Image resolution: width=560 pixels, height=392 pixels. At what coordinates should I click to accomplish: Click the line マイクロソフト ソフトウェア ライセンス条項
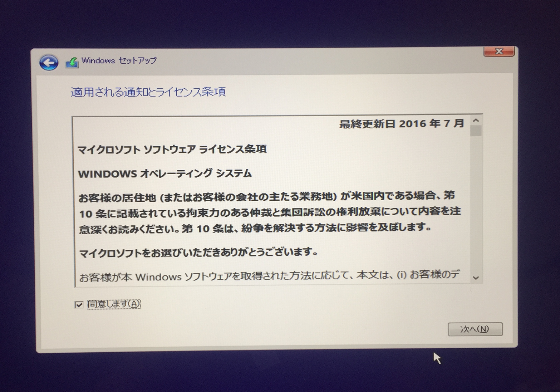(172, 149)
